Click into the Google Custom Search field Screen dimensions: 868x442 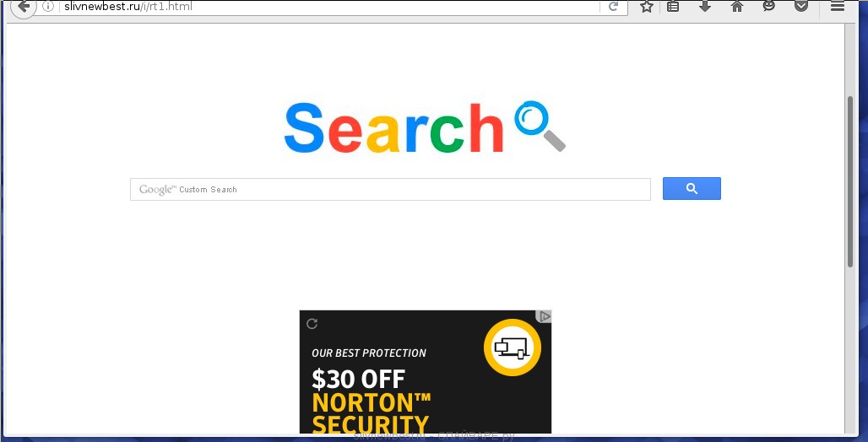[x=390, y=189]
